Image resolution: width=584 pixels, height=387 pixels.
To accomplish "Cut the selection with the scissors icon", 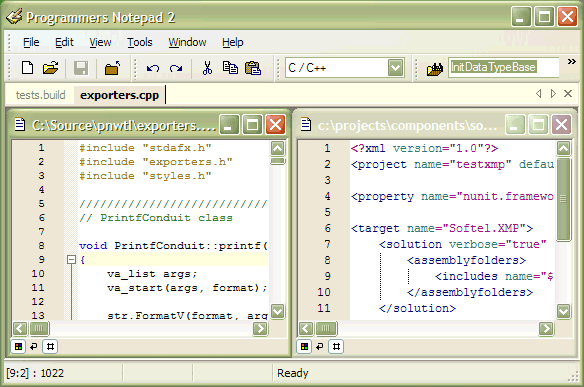I will [207, 68].
